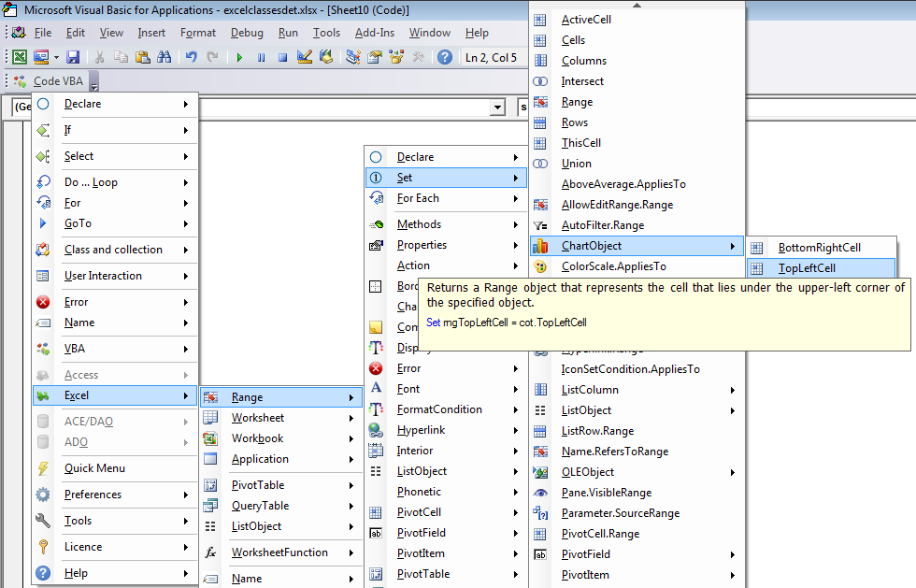Open the Insert menu
Image resolution: width=916 pixels, height=588 pixels.
point(151,33)
